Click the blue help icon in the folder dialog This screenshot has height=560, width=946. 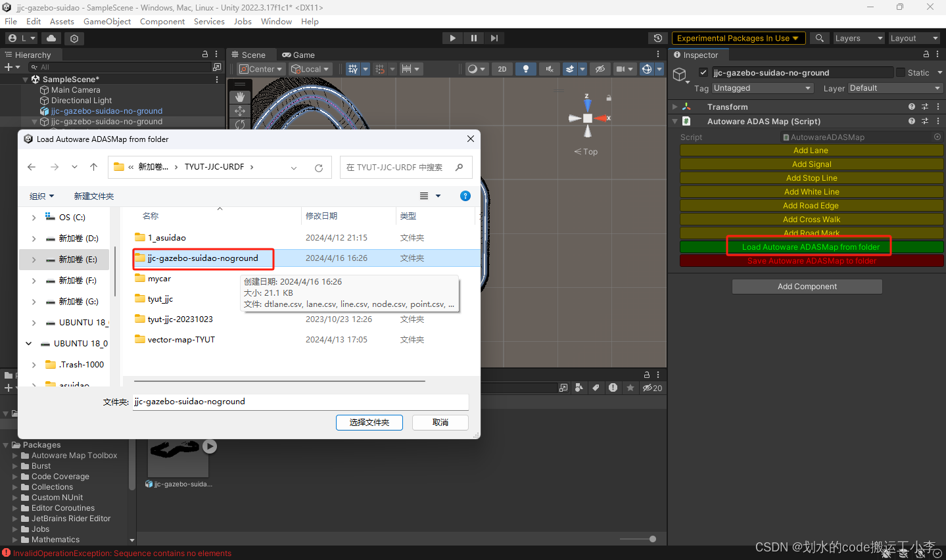[x=465, y=195]
